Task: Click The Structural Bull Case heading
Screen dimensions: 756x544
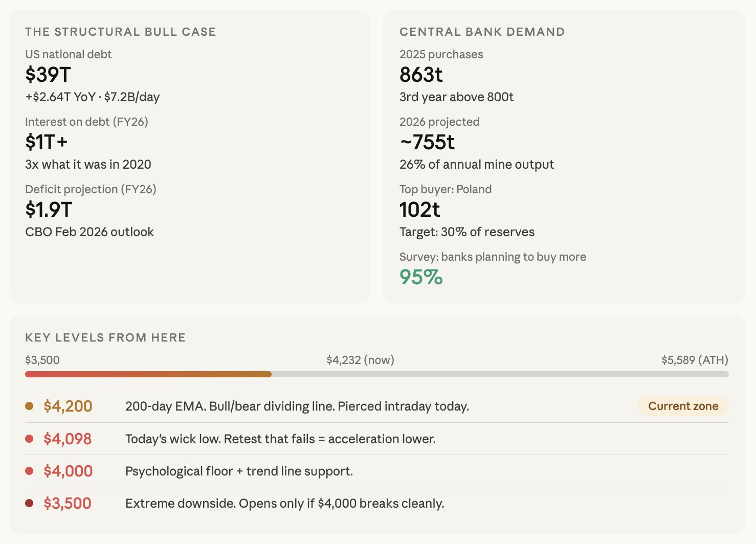Action: 121,32
